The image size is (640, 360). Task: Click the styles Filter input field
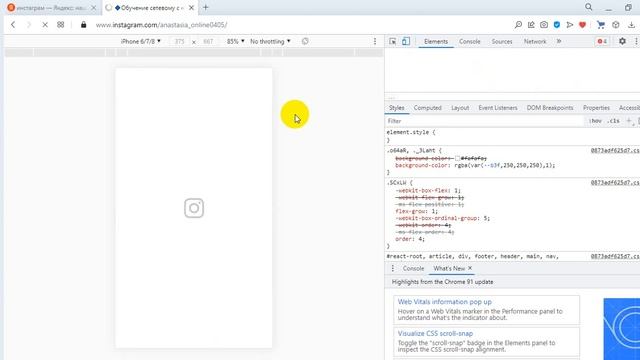click(x=485, y=121)
